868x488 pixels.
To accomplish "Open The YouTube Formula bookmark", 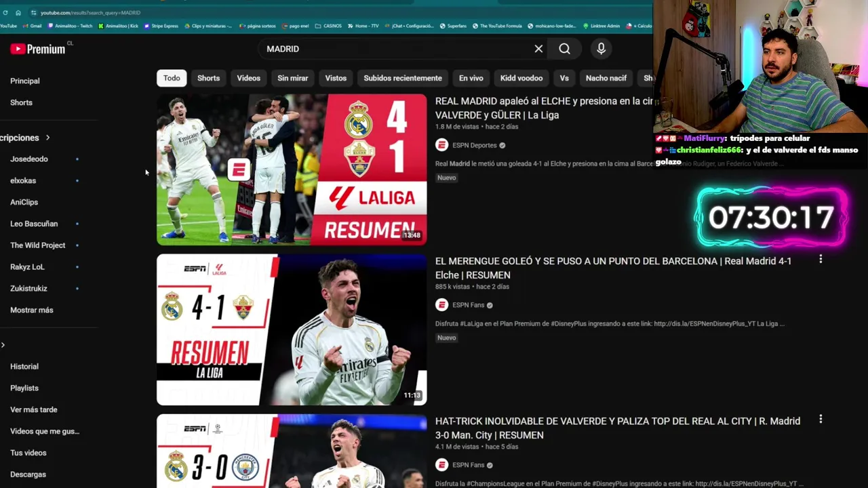I will click(497, 26).
